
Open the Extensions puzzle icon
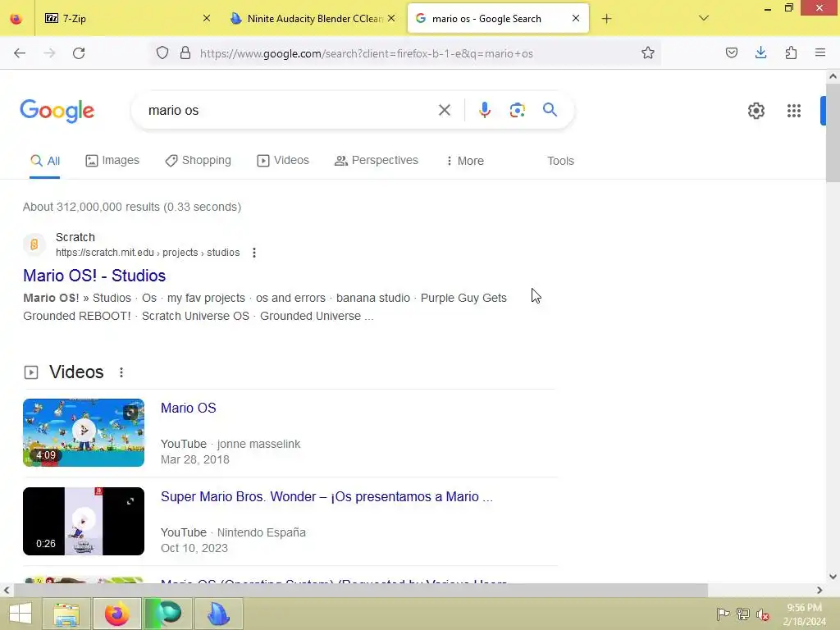click(791, 52)
